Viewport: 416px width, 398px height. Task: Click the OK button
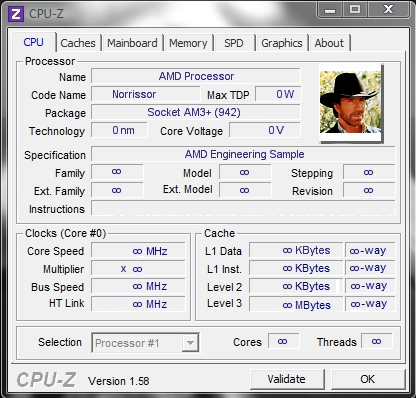pos(368,379)
